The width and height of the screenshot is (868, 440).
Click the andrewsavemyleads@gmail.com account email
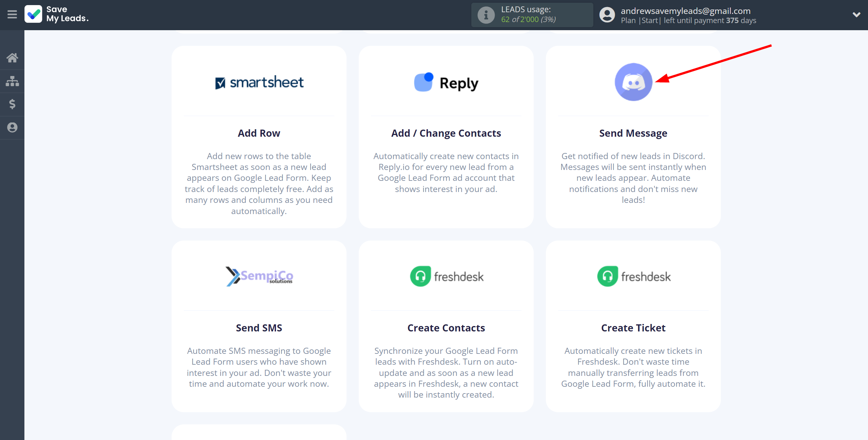point(686,11)
